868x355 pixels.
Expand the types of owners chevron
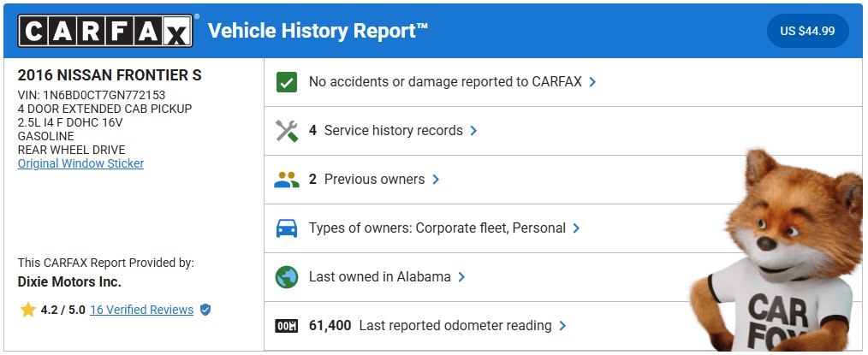pos(576,228)
